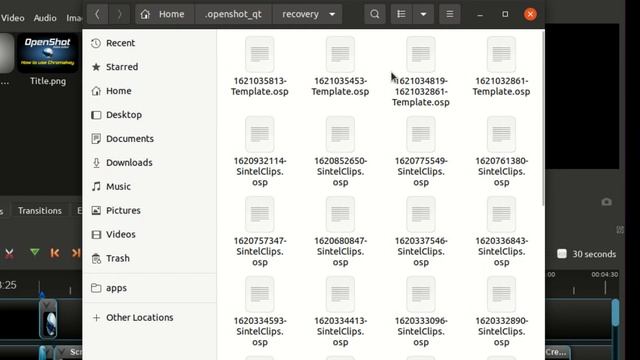Select file 1620932114-SintelClips.osp

tap(260, 152)
